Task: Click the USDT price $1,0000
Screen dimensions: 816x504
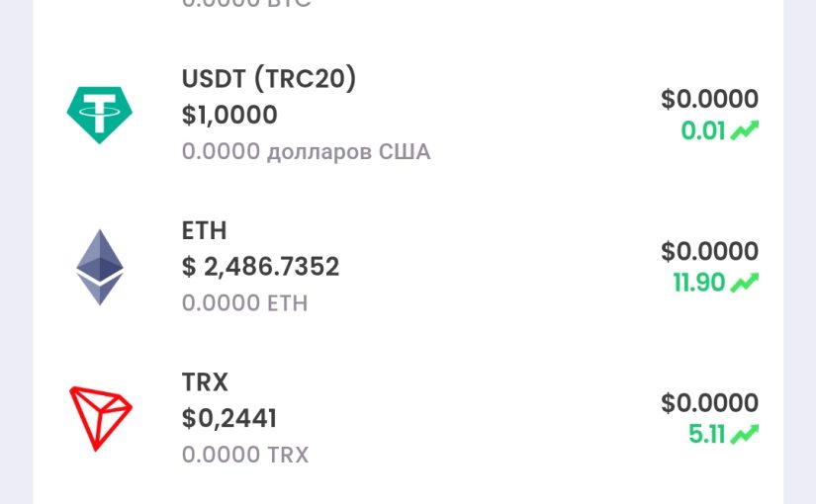Action: tap(229, 116)
